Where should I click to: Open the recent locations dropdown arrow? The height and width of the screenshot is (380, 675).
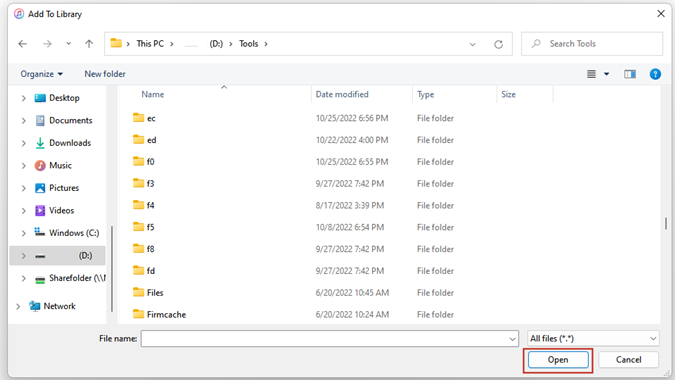(68, 43)
